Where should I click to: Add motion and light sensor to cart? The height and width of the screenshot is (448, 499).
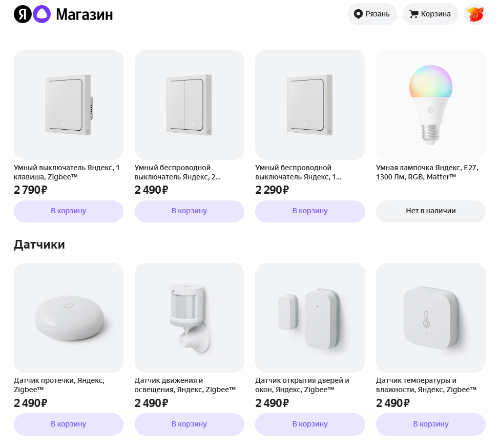pos(189,424)
